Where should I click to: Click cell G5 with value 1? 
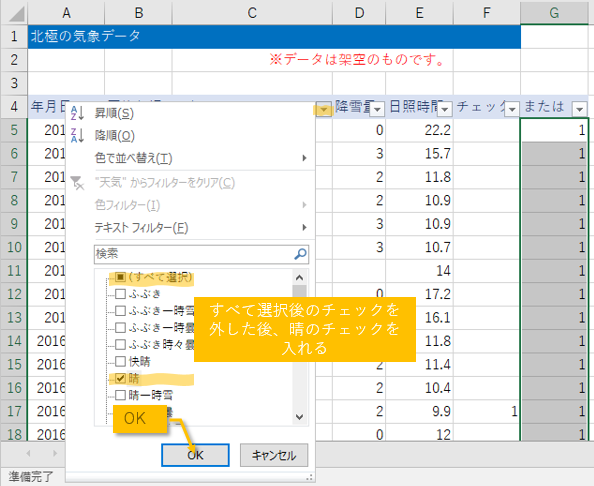[554, 130]
